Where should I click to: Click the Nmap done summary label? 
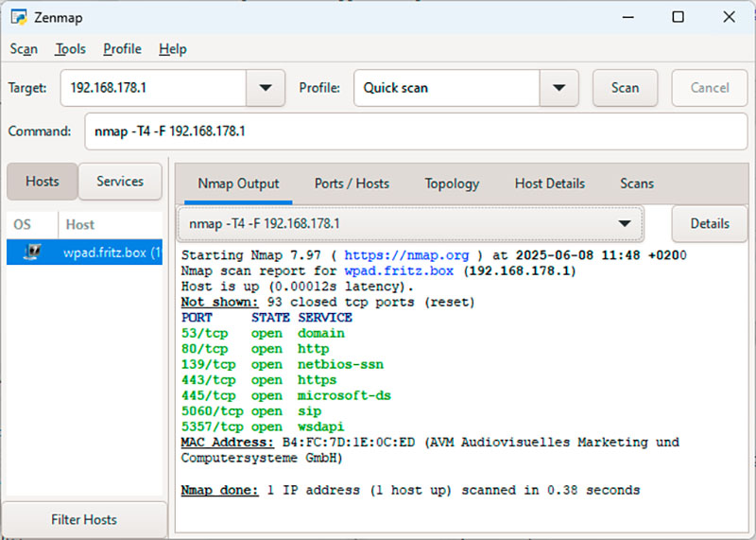[x=219, y=490]
